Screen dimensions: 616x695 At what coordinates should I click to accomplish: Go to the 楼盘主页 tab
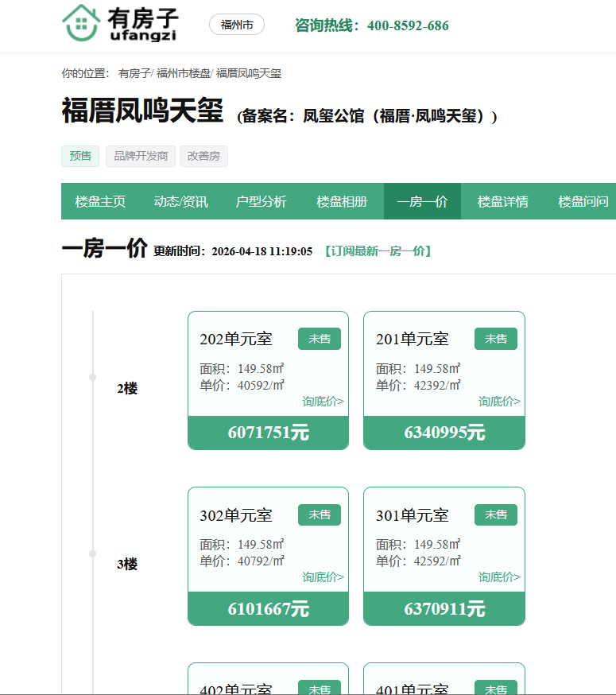pyautogui.click(x=100, y=201)
